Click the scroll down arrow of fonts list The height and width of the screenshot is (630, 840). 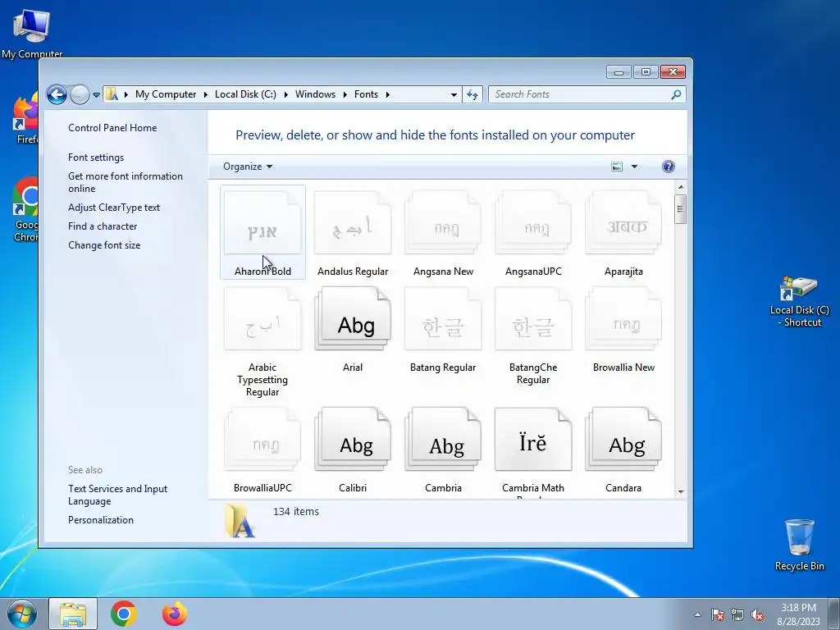point(680,492)
